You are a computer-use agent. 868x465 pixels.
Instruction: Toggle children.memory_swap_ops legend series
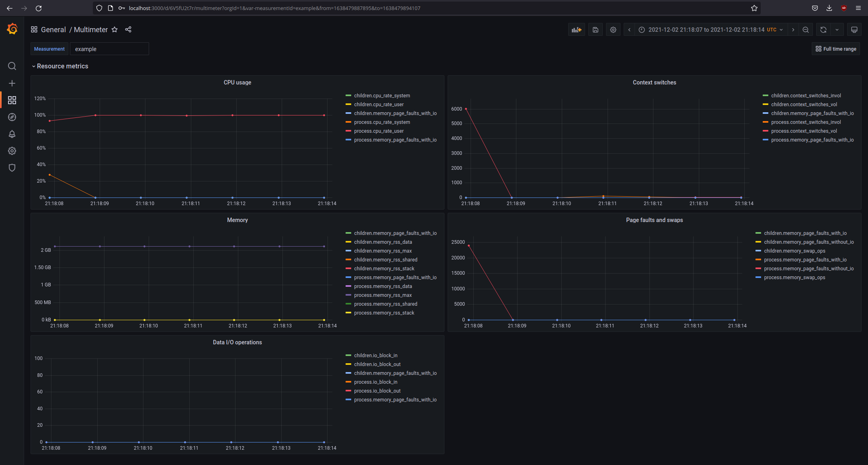tap(794, 251)
